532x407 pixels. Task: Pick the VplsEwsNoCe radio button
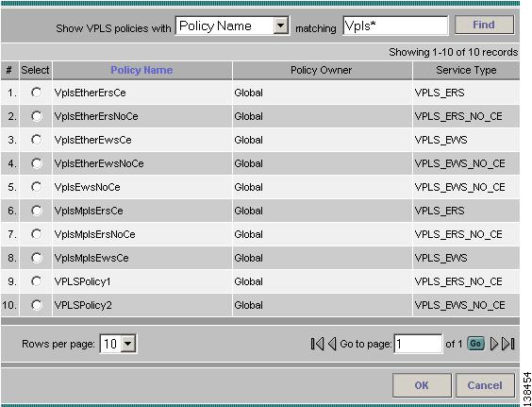click(x=36, y=187)
